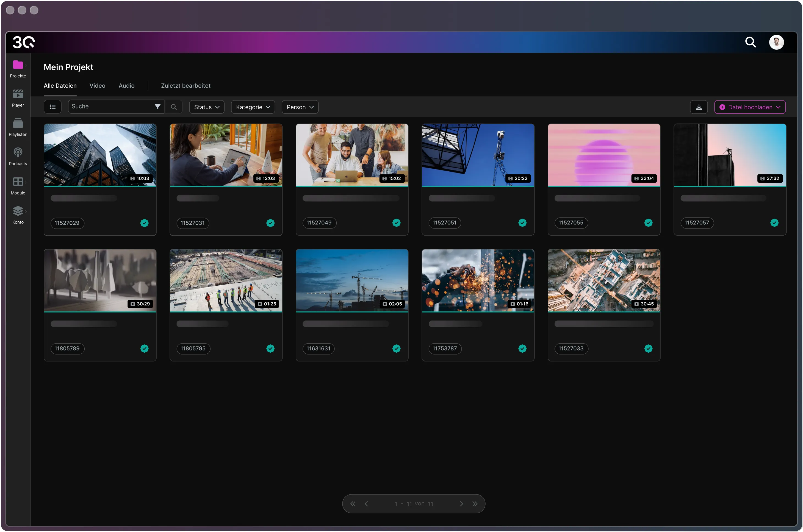Click the 3Q logo

(x=24, y=42)
